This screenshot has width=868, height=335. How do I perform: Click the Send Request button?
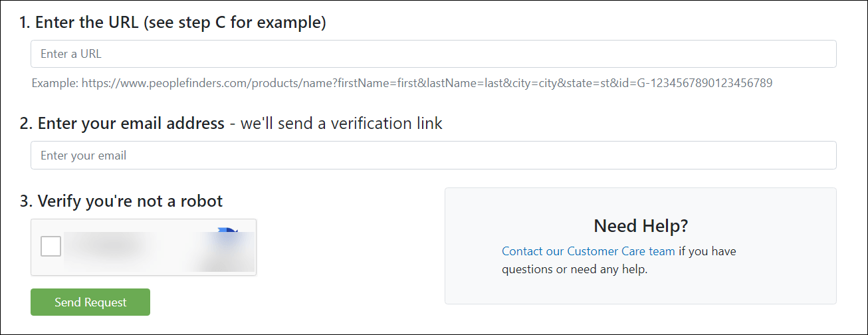[x=90, y=302]
